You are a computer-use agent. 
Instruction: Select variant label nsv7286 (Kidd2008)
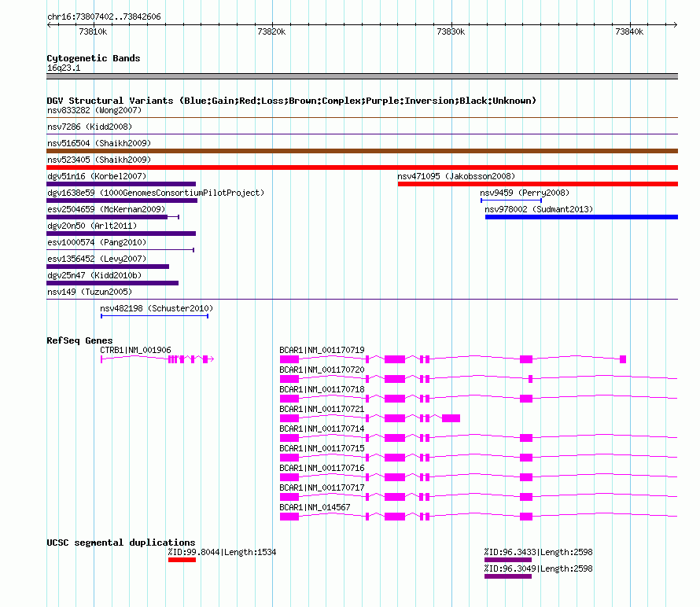tap(90, 127)
